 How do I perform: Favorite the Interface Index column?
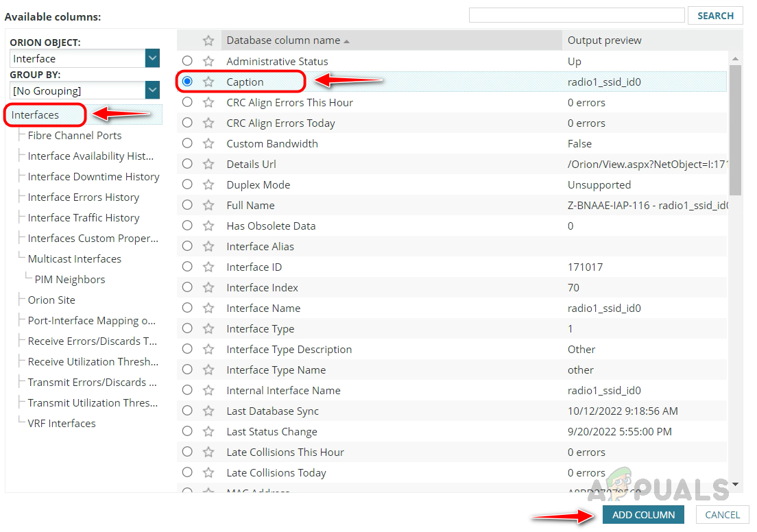[208, 287]
